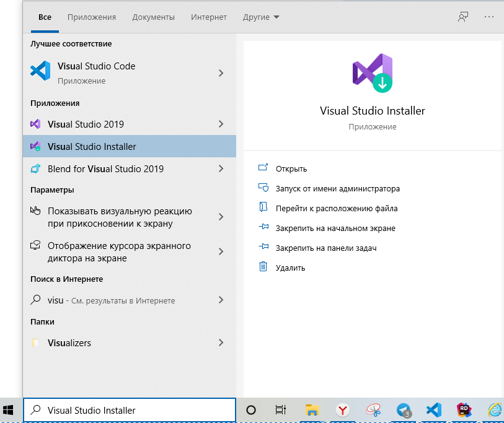Choose Закрепить на панели задач
This screenshot has width=504, height=423.
[326, 248]
